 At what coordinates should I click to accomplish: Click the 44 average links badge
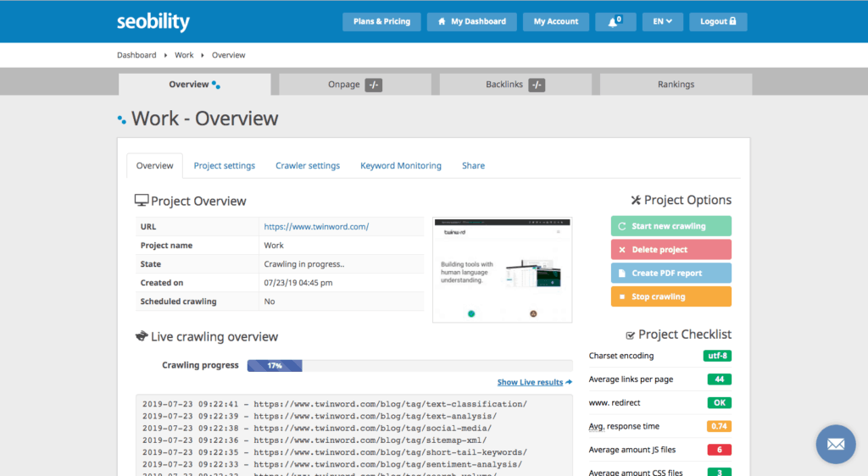[x=719, y=379]
